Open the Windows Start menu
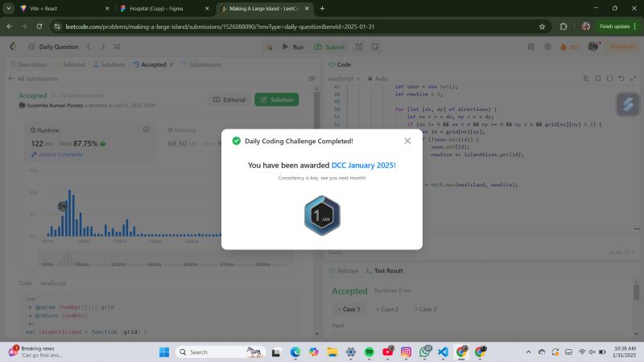The image size is (644, 362). (x=164, y=352)
